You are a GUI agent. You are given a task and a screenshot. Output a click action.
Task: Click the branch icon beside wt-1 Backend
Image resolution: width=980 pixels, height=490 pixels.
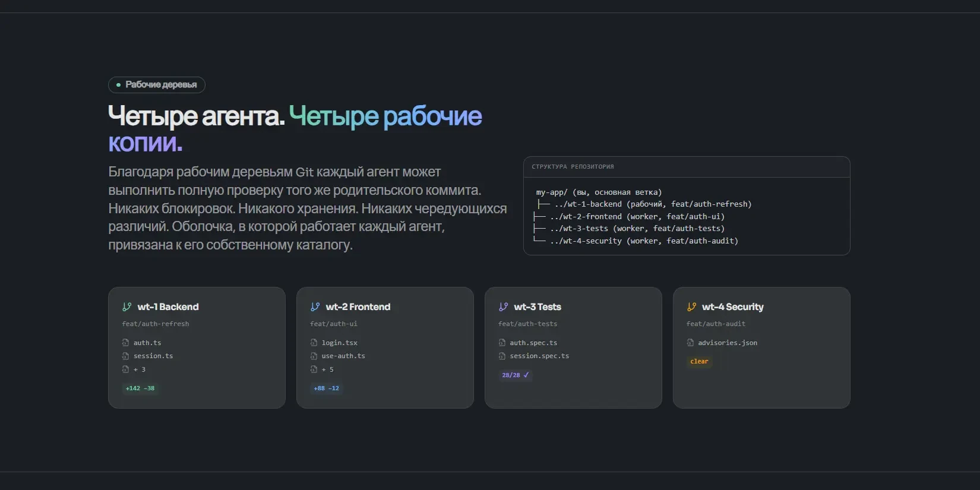pos(127,307)
